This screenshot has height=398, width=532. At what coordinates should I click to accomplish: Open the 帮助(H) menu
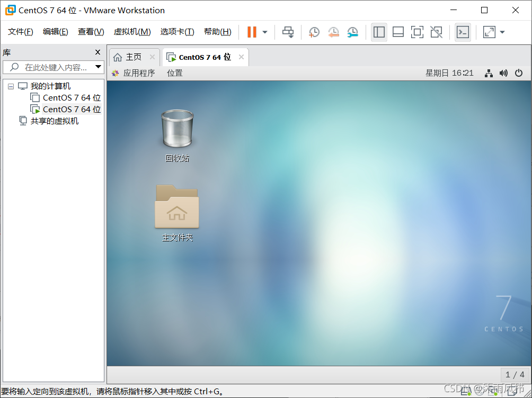(x=217, y=32)
